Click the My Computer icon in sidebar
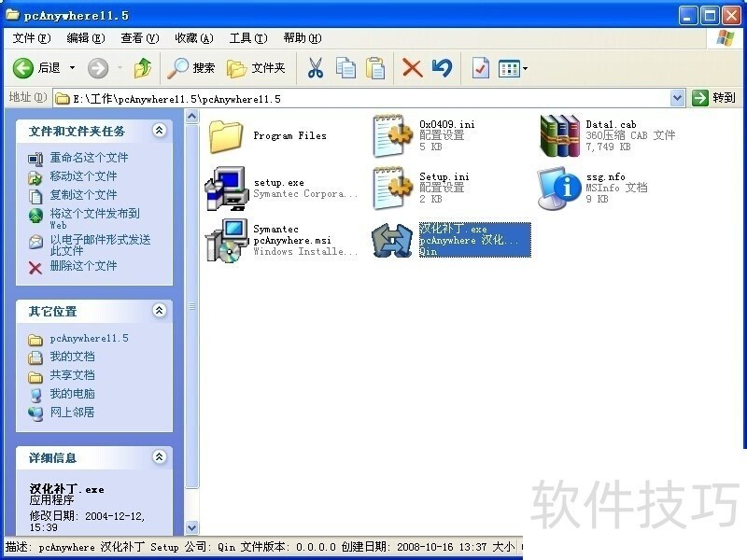Image resolution: width=747 pixels, height=560 pixels. (35, 395)
